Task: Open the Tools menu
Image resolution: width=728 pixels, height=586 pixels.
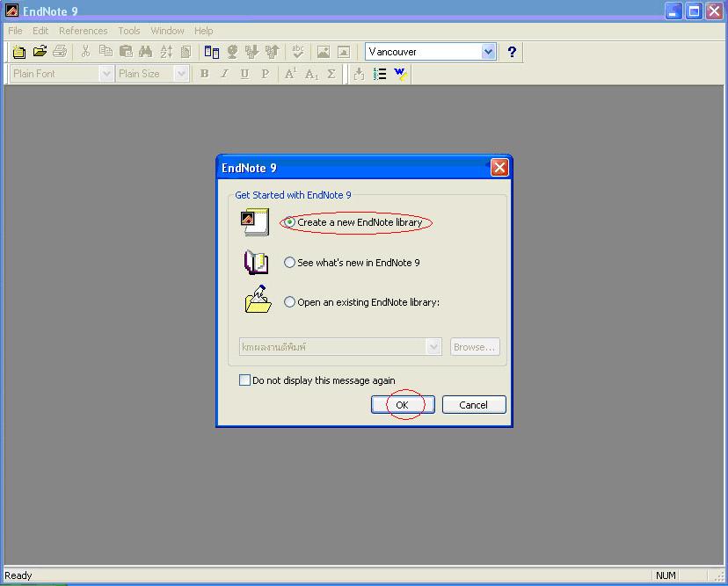Action: point(129,31)
